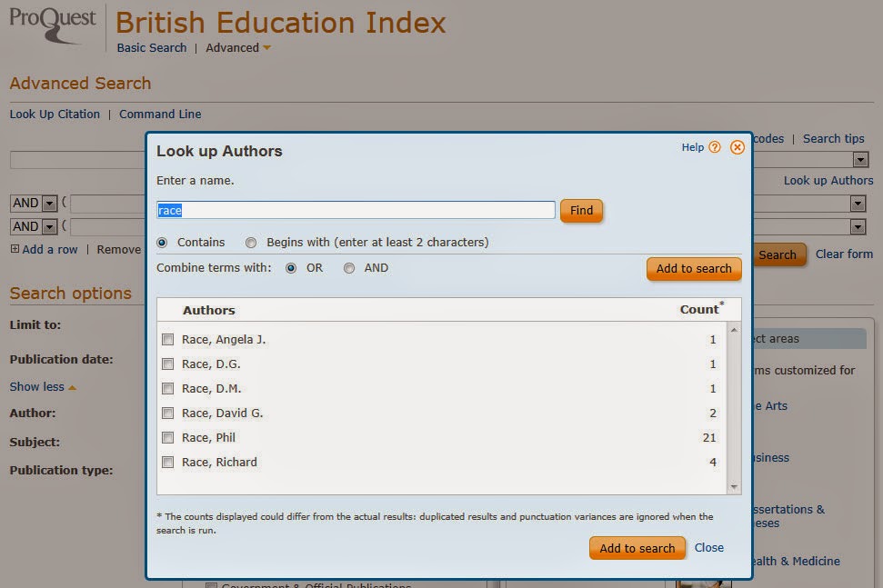Click Add a row link

click(x=49, y=249)
